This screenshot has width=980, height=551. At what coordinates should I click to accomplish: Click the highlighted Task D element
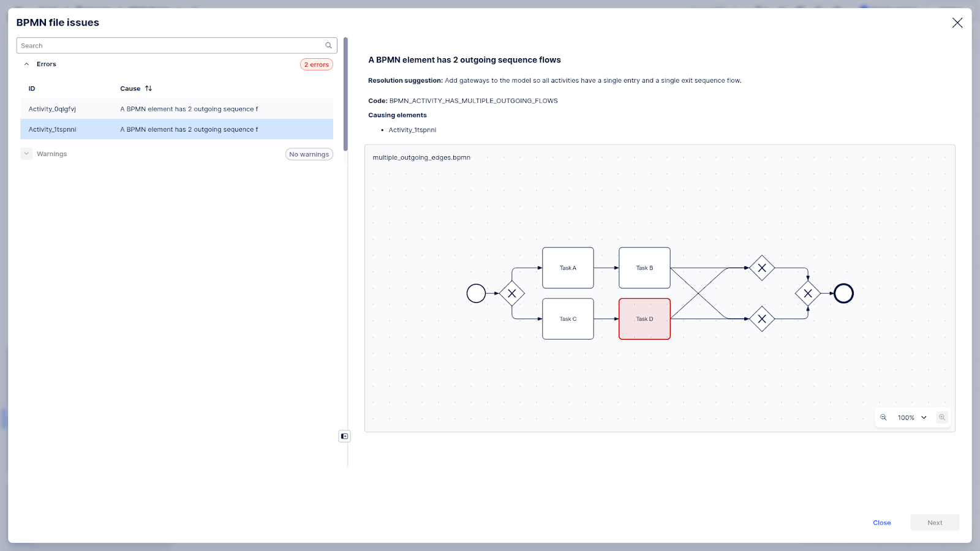tap(644, 319)
